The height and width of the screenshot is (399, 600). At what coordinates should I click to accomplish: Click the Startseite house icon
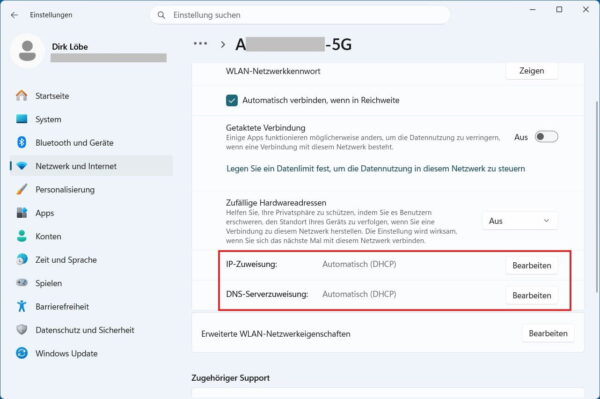pyautogui.click(x=22, y=96)
